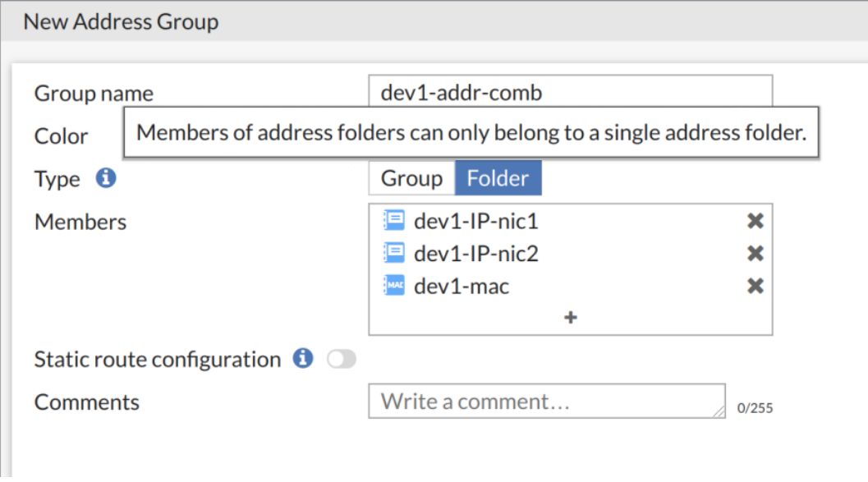Click the Static route configuration info icon
The image size is (868, 482).
pos(304,359)
